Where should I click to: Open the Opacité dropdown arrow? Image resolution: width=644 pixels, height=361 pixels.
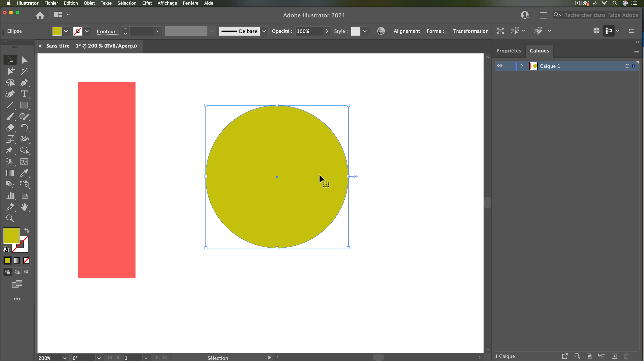coord(327,31)
